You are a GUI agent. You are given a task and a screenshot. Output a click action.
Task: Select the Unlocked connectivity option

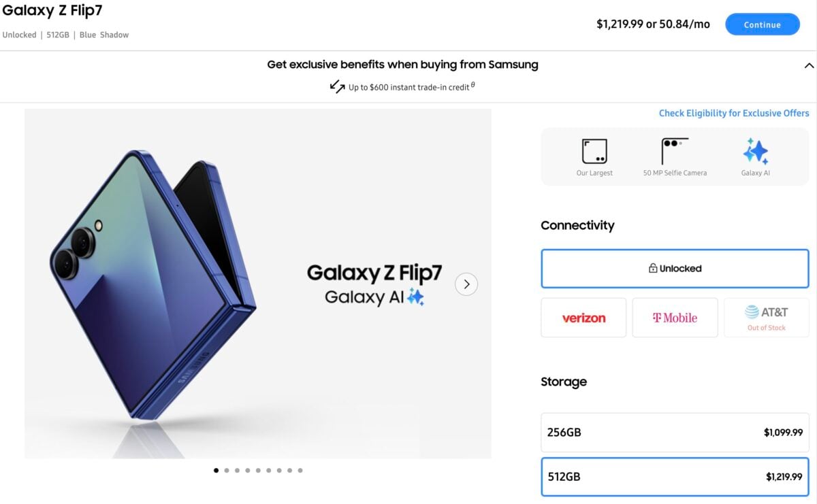[675, 268]
